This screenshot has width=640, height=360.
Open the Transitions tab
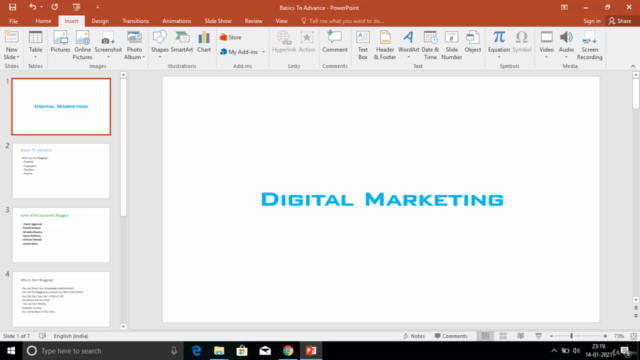(136, 21)
